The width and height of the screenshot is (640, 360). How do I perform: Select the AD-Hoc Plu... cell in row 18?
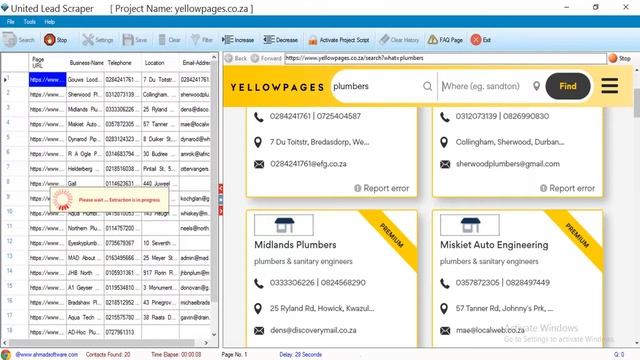[x=85, y=332]
